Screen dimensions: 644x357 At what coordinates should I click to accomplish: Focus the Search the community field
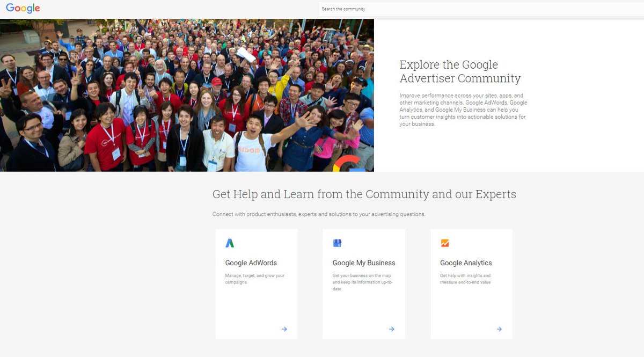481,9
